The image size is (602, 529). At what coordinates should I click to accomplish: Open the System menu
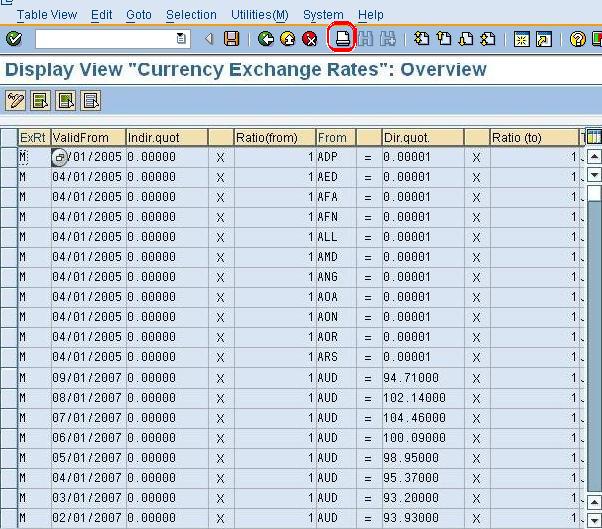(323, 15)
